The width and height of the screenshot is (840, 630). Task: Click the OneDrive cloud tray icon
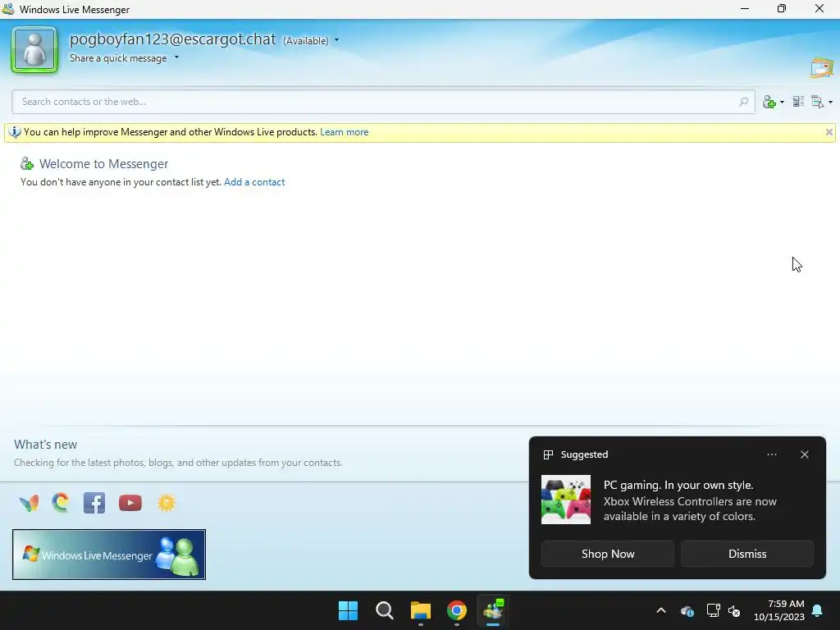(x=687, y=610)
